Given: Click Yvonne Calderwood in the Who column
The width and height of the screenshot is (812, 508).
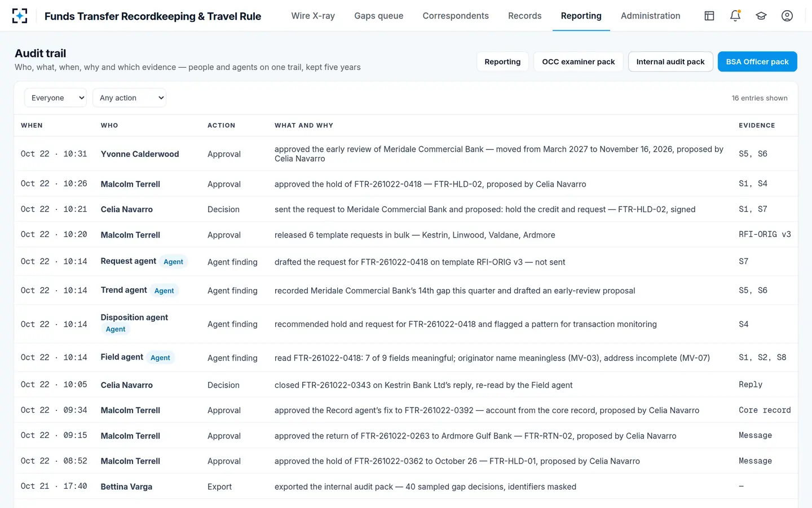Looking at the screenshot, I should (140, 154).
